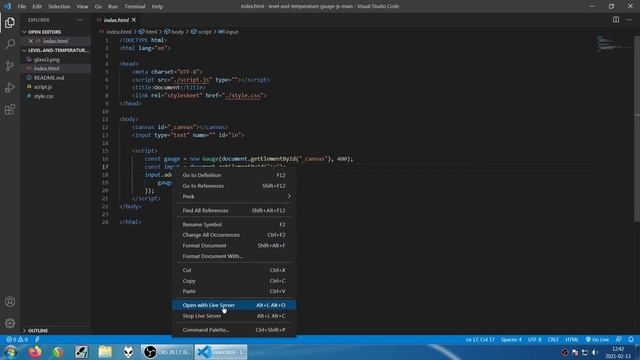Viewport: 640px width, 360px height.
Task: Open the Accounts menu icon
Action: 10,302
